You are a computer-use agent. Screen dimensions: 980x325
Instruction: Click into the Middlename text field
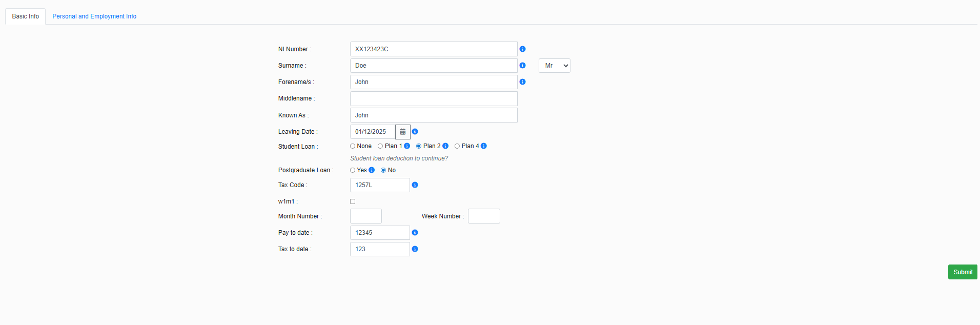434,98
